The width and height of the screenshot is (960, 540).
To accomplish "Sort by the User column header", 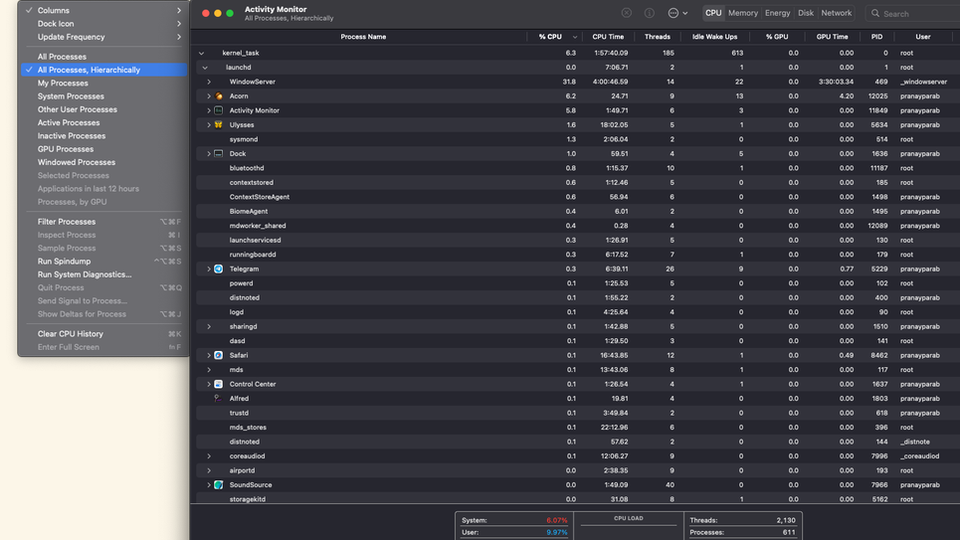I will tap(923, 37).
